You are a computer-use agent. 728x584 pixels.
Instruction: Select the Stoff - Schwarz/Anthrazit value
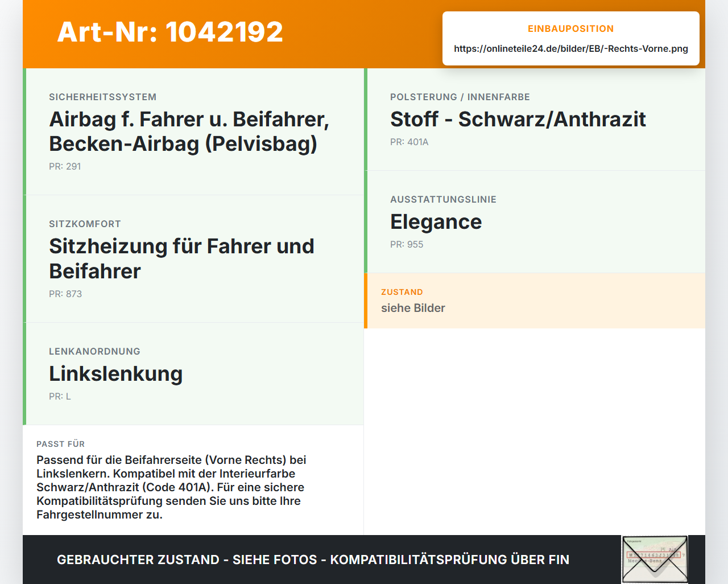tap(518, 119)
